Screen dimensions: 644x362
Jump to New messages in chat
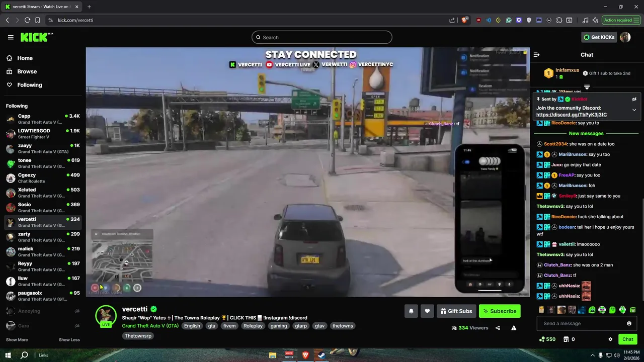pyautogui.click(x=586, y=133)
